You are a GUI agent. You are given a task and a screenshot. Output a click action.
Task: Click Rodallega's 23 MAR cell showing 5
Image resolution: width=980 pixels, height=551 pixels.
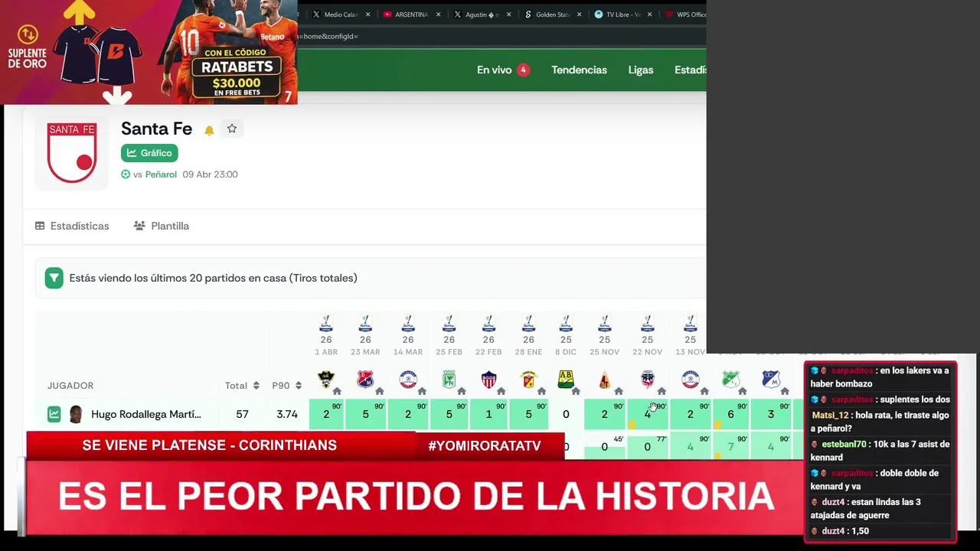click(365, 414)
